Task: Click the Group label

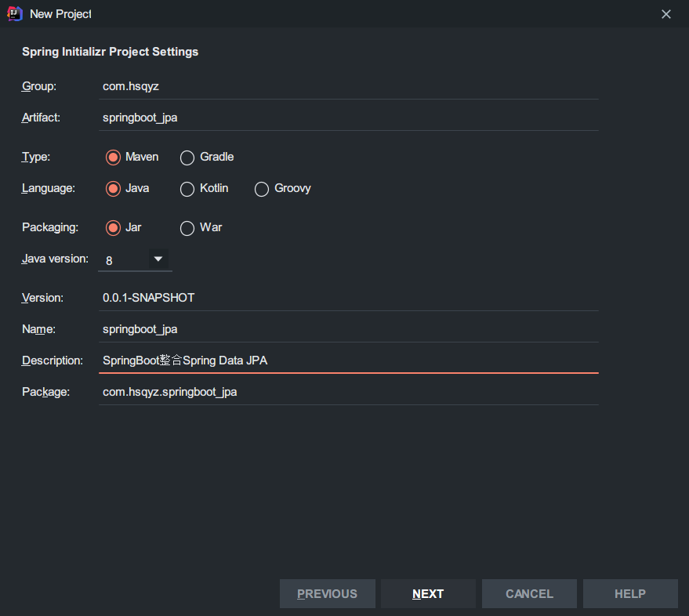Action: [38, 86]
